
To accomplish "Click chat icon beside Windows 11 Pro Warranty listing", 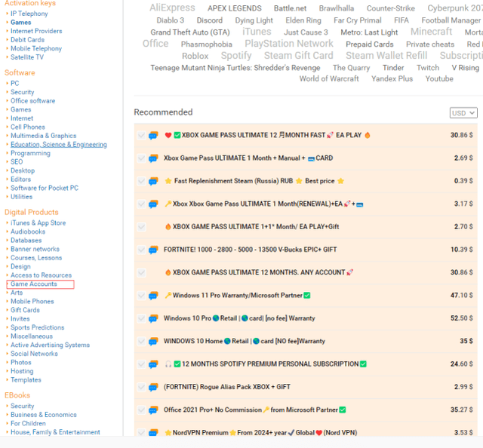I will (153, 296).
